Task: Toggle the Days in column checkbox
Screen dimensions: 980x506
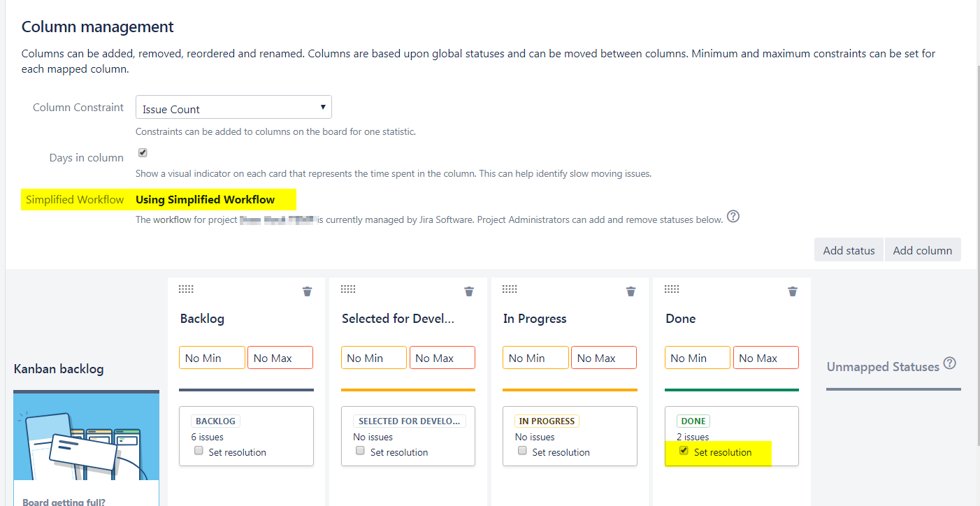Action: (143, 152)
